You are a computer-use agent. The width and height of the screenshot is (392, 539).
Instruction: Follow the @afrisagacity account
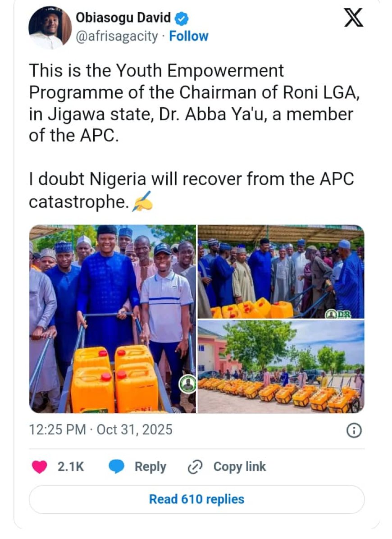coord(188,36)
